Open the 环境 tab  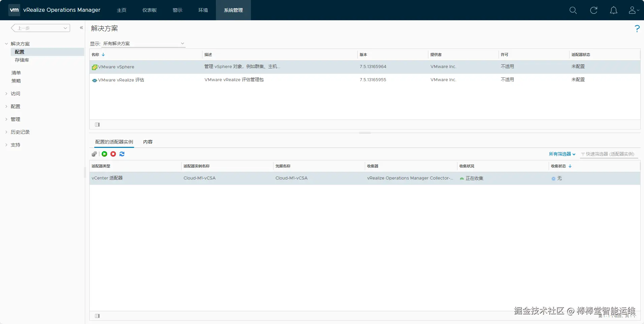point(203,10)
